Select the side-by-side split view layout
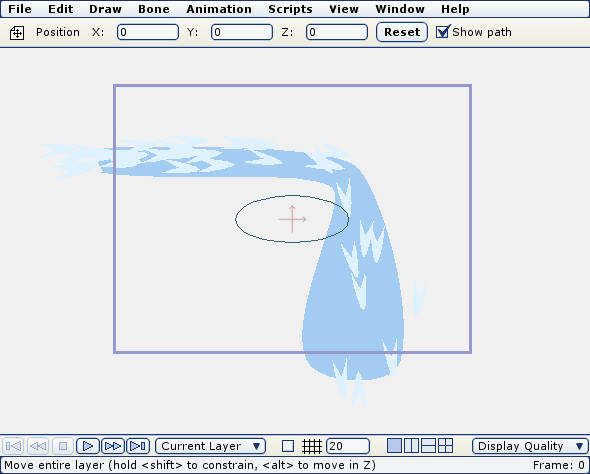This screenshot has height=474, width=590. (411, 446)
